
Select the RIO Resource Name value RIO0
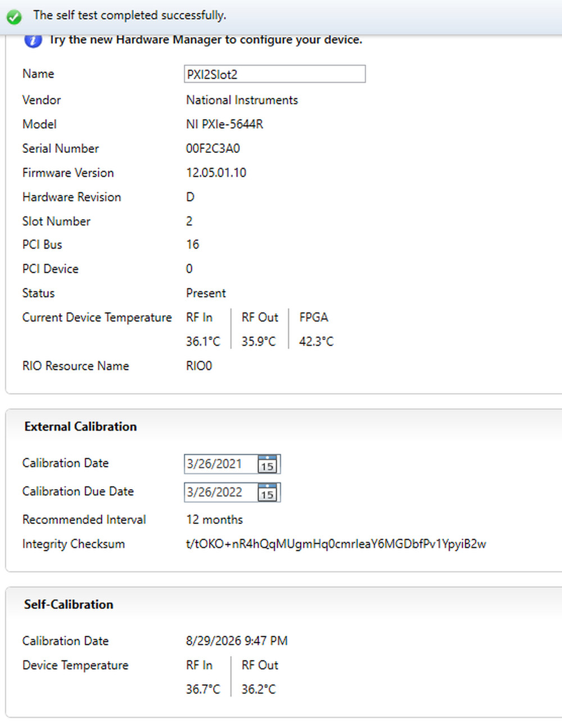[199, 366]
